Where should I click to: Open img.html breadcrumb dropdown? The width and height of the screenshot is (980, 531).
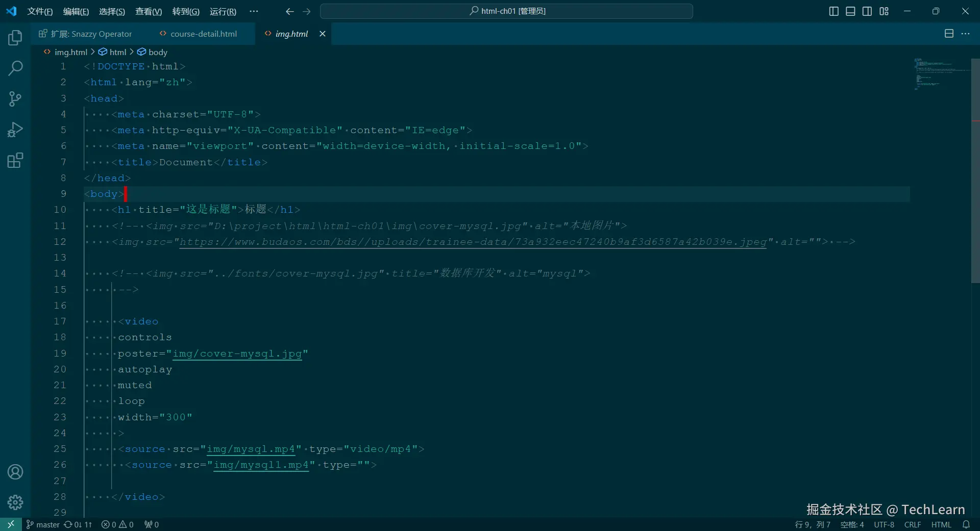click(66, 52)
